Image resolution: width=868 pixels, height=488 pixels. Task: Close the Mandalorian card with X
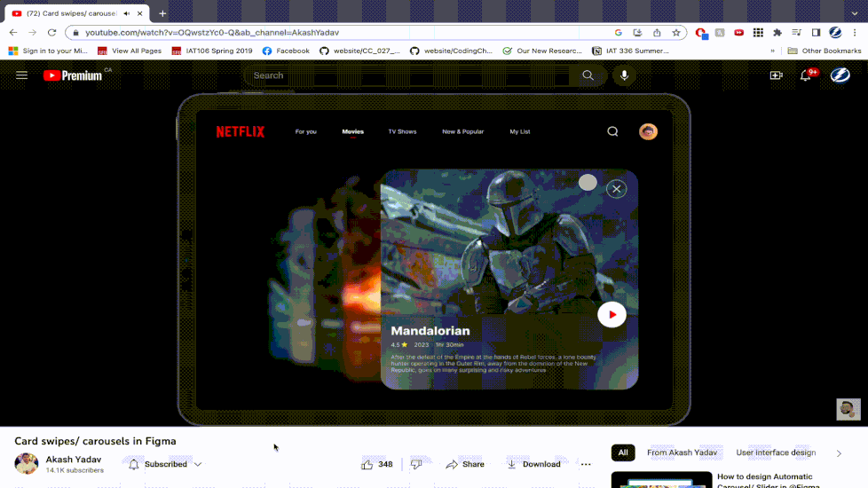coord(616,189)
